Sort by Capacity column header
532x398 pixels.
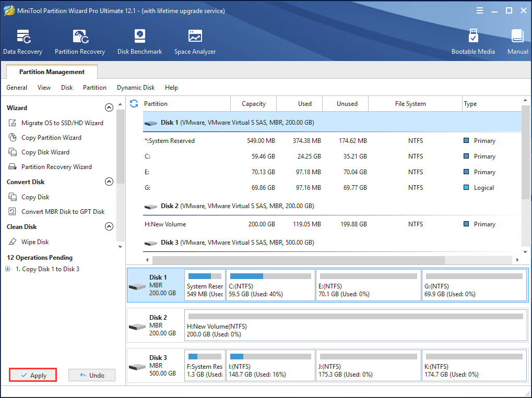coord(253,104)
